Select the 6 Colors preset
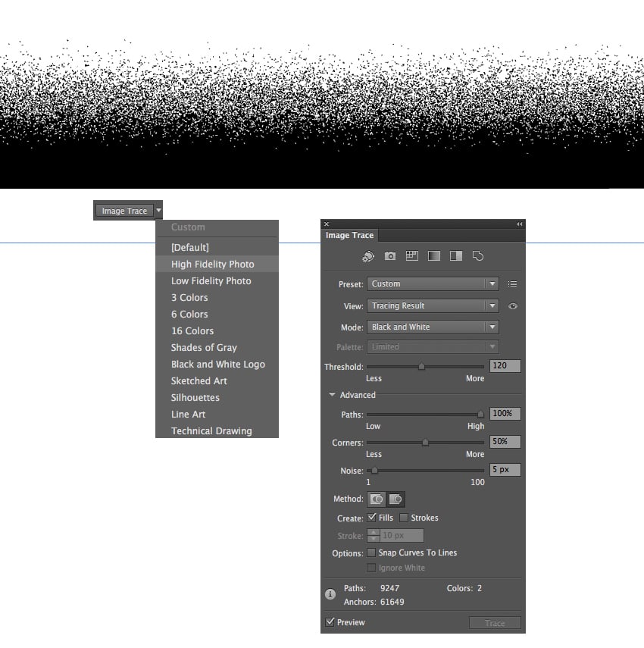The image size is (644, 648). (x=217, y=314)
